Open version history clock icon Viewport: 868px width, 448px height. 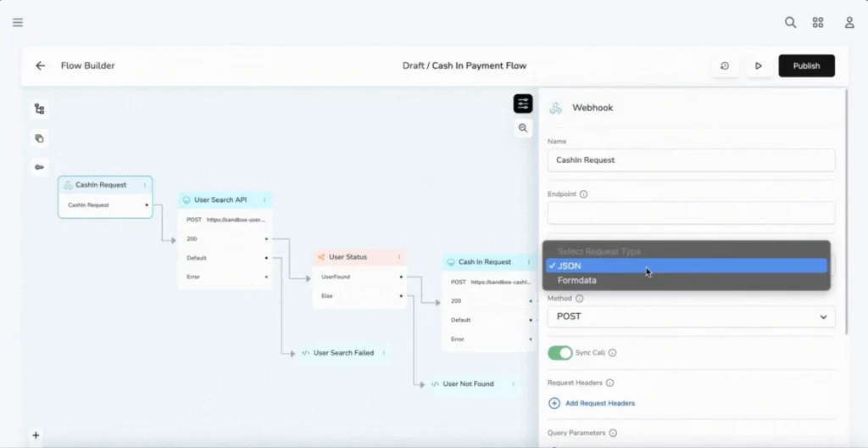pos(725,66)
